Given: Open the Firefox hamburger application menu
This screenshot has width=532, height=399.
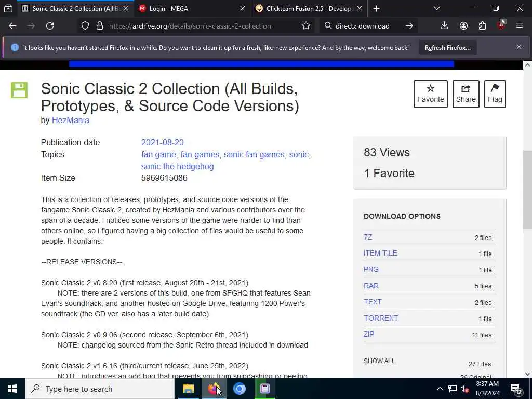Looking at the screenshot, I should [x=520, y=26].
